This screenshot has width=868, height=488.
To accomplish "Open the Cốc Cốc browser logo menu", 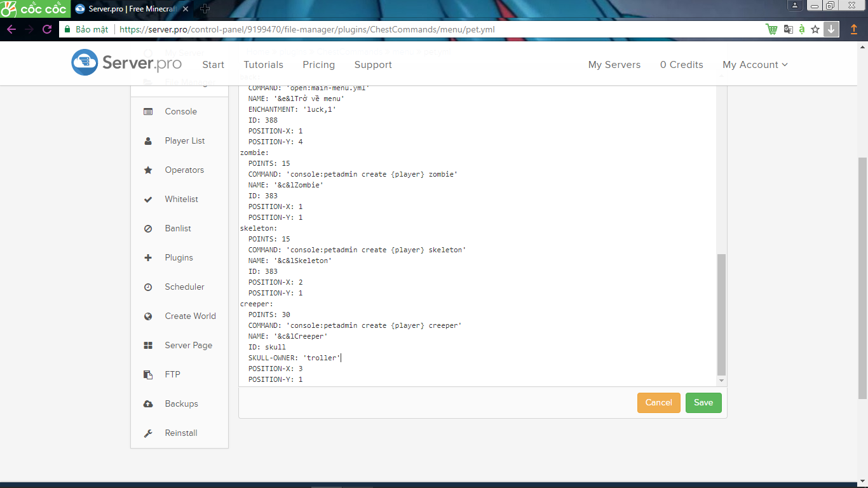I will pyautogui.click(x=34, y=8).
